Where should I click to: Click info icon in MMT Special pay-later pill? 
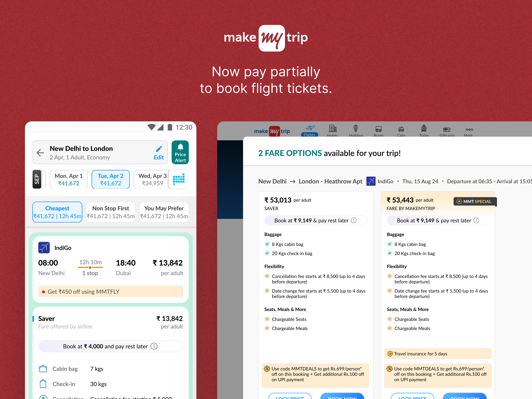click(x=476, y=221)
